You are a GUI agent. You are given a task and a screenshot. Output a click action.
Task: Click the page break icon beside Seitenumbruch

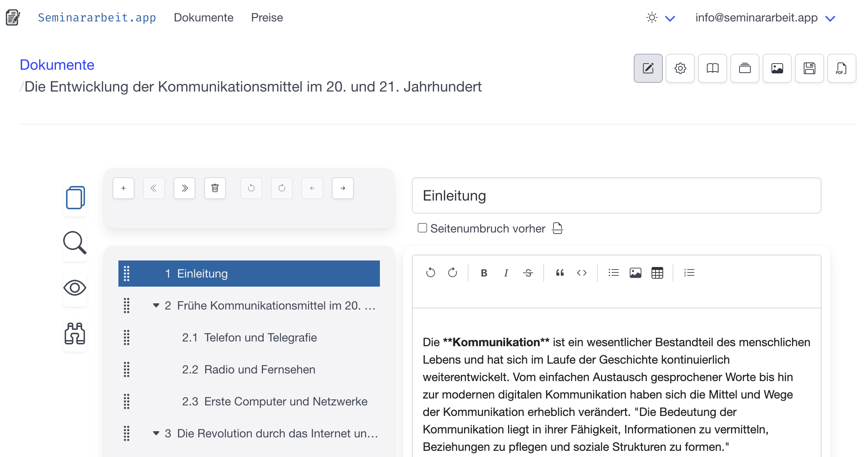coord(557,228)
